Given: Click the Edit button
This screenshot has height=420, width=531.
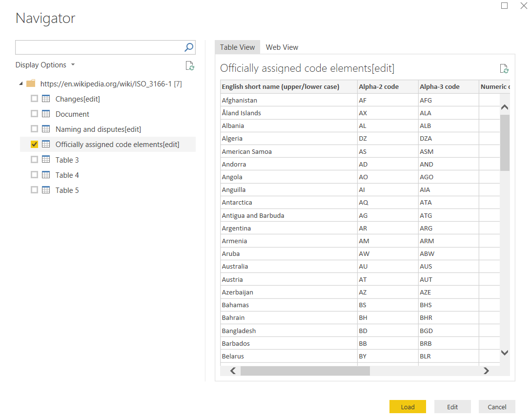Looking at the screenshot, I should 452,407.
